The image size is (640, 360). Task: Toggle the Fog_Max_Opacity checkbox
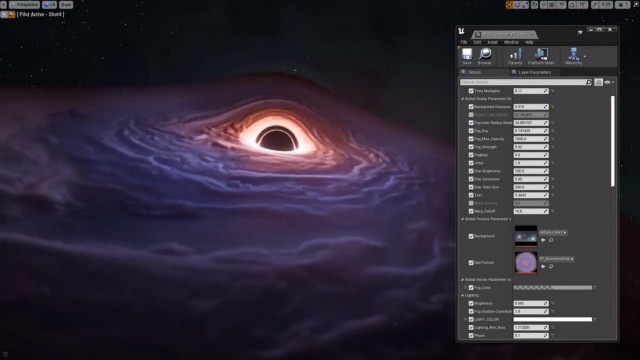471,139
